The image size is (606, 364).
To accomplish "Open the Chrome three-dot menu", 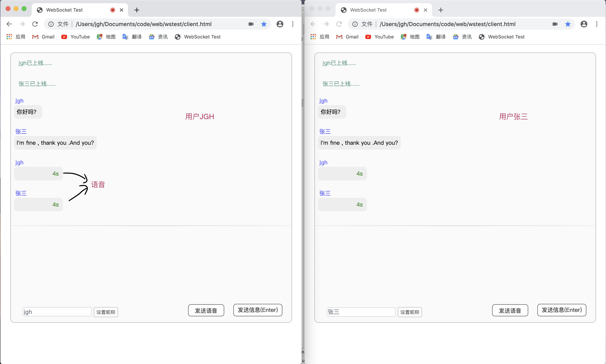I will coord(292,24).
